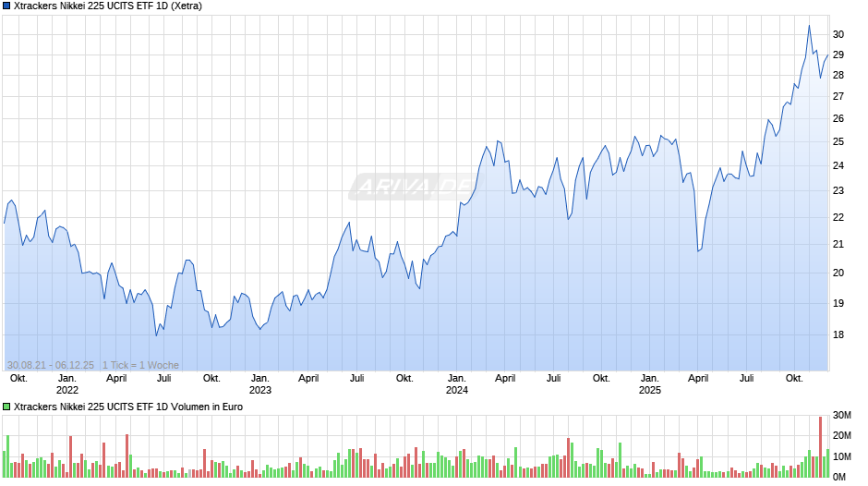Click the 'Jan. 2023' time axis label
This screenshot has width=868, height=486.
[260, 384]
